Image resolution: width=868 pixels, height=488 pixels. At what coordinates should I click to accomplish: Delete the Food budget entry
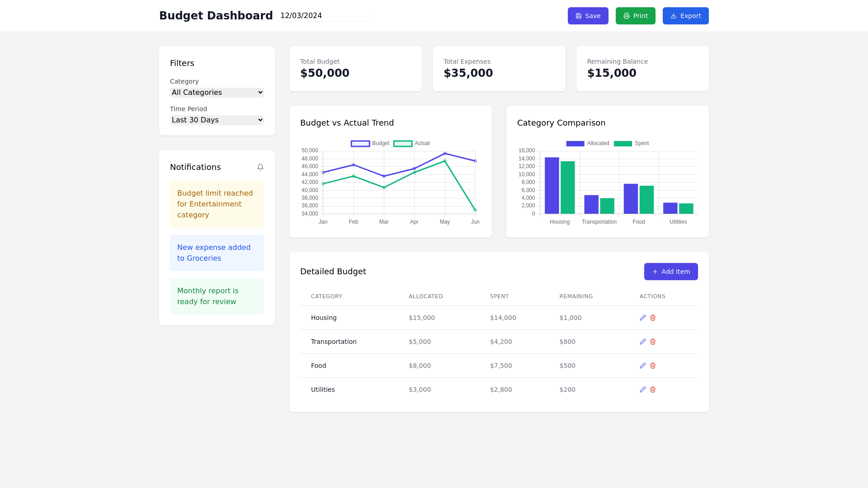pos(653,366)
